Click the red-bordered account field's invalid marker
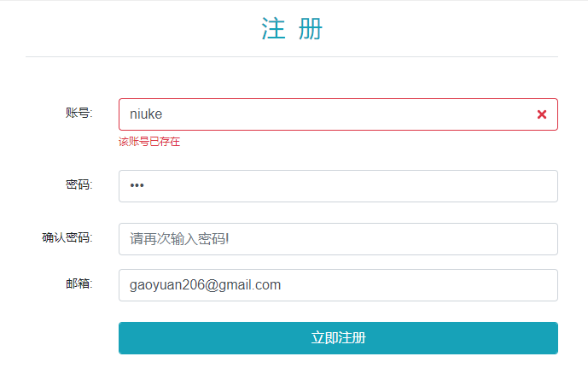Viewport: 588px width, 374px height. point(542,114)
